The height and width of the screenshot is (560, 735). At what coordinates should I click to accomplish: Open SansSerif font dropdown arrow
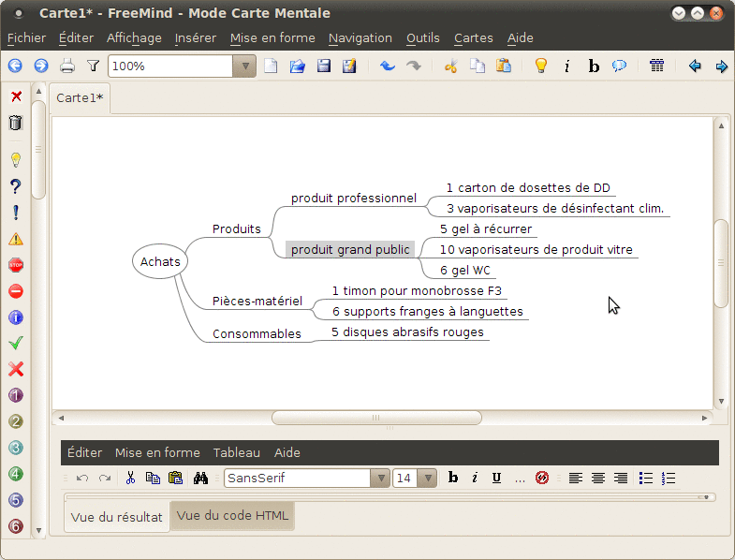pyautogui.click(x=381, y=479)
